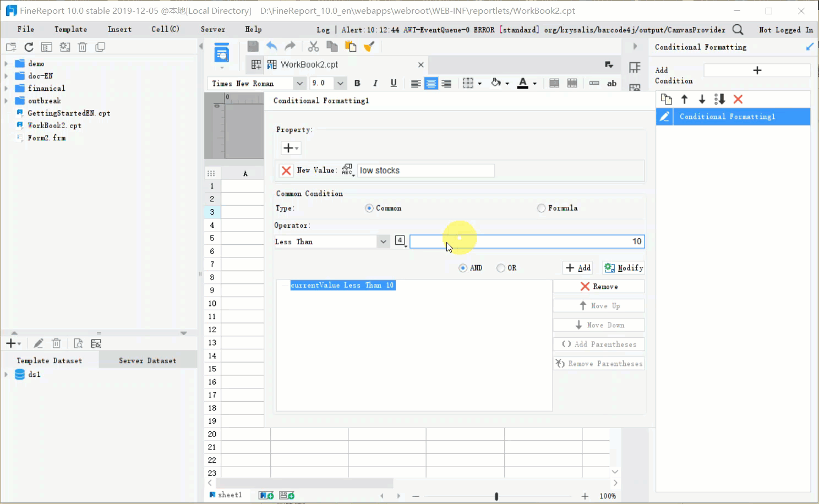This screenshot has width=819, height=504.
Task: Click the paste clipboard icon
Action: click(x=351, y=47)
